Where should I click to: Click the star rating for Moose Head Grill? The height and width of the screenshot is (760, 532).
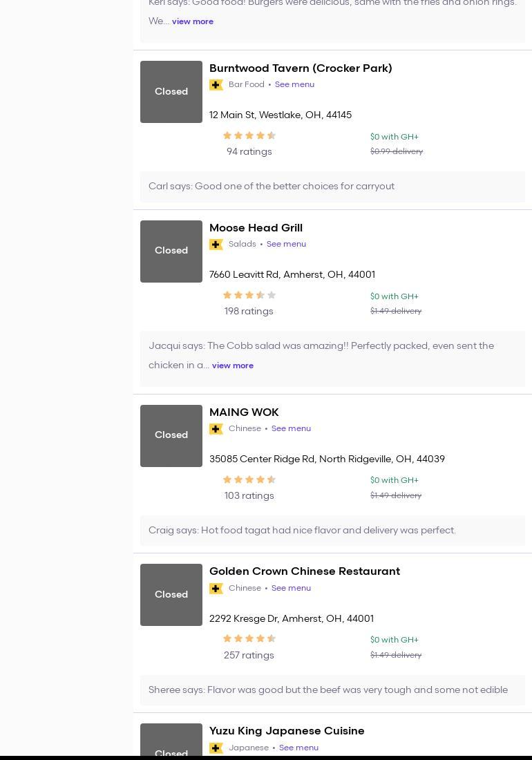pos(249,296)
